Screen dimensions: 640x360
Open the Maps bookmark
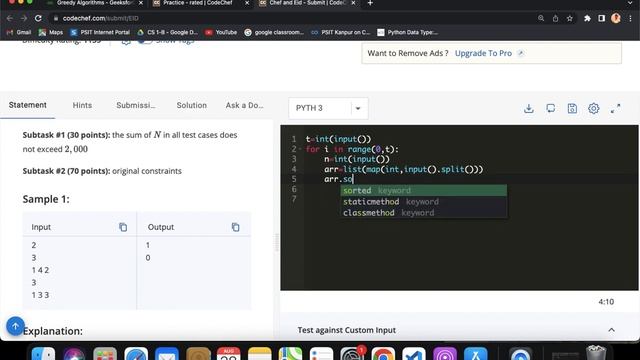(x=51, y=32)
